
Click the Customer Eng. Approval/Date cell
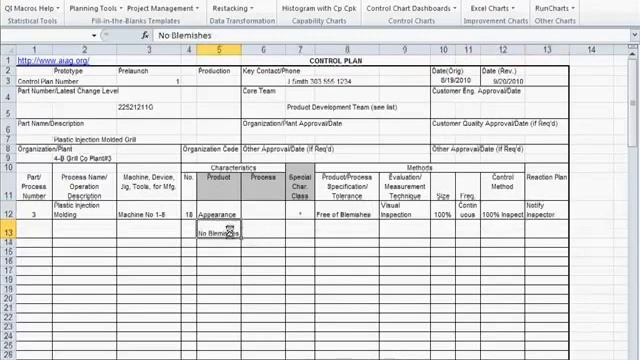click(476, 91)
